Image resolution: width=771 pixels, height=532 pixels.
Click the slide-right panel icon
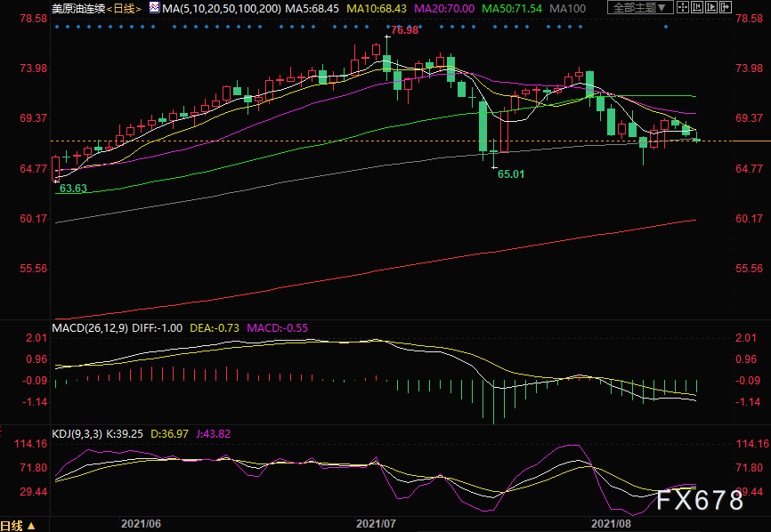click(726, 7)
